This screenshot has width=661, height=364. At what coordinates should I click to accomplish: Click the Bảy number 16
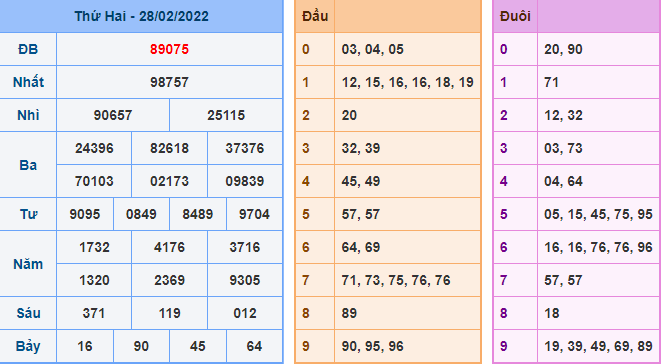[x=85, y=346]
